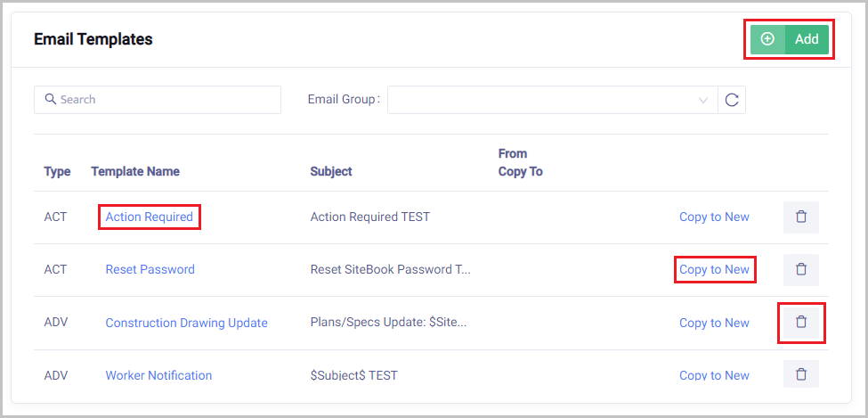Image resolution: width=868 pixels, height=418 pixels.
Task: Copy Worker Notification to new template
Action: point(714,375)
